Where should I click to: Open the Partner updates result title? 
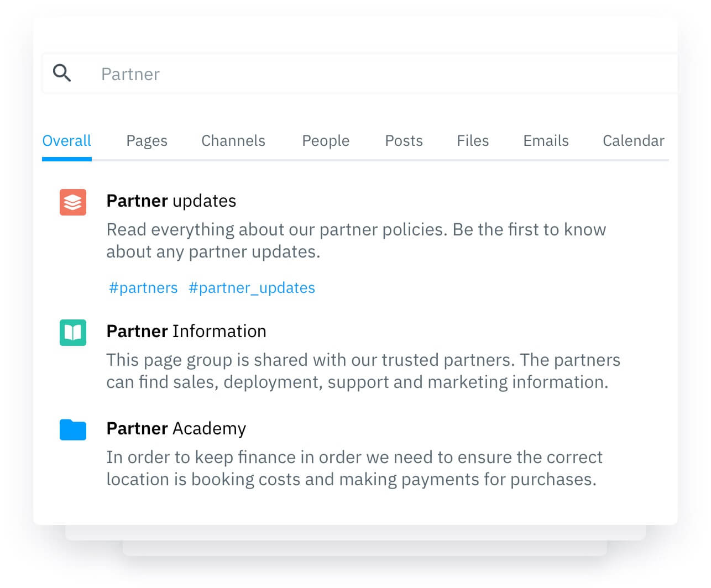[171, 201]
